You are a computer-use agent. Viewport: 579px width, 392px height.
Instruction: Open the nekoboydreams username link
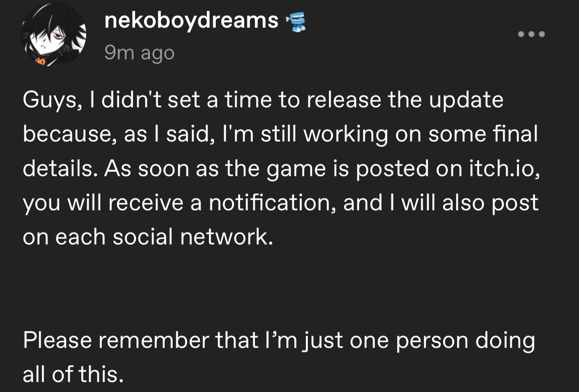192,20
